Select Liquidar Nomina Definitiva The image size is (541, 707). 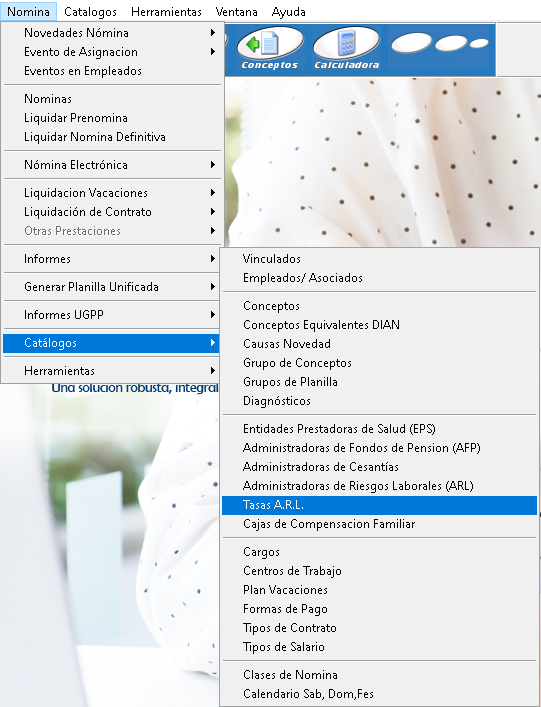pyautogui.click(x=112, y=137)
